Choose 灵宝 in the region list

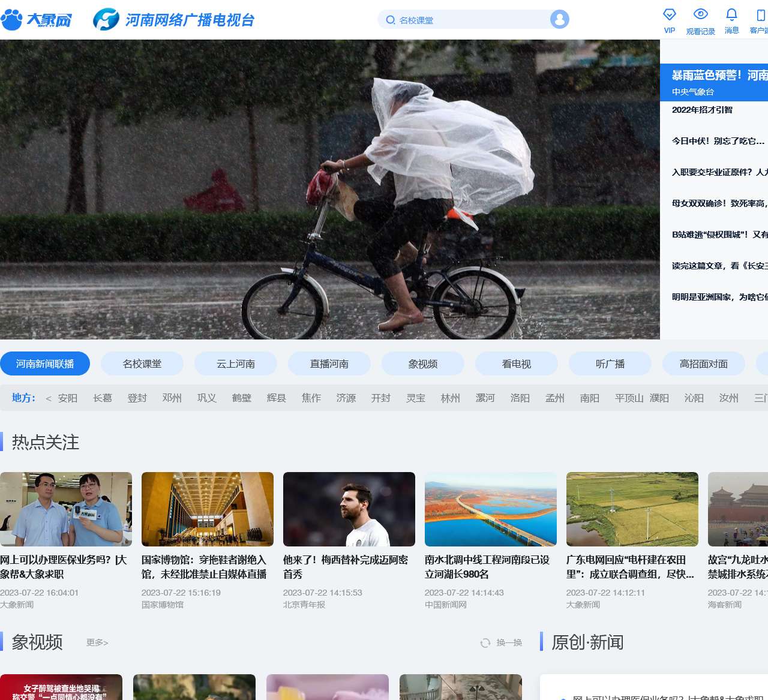point(416,398)
